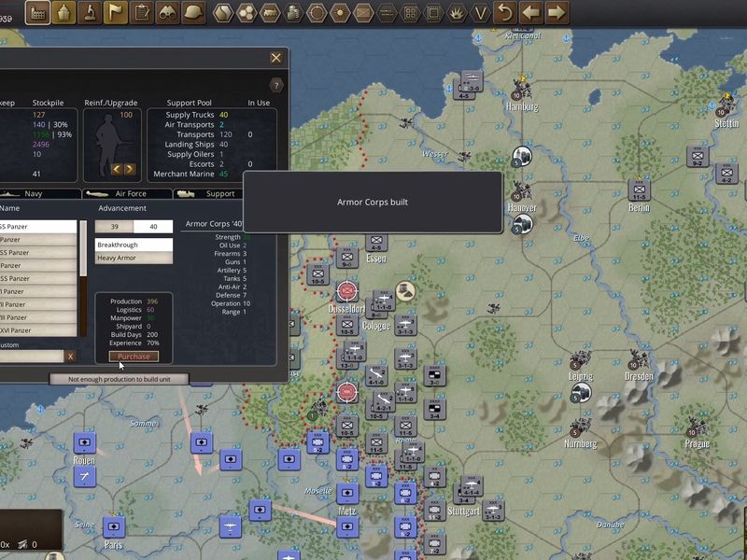Switch to the Air Force tab

[128, 194]
